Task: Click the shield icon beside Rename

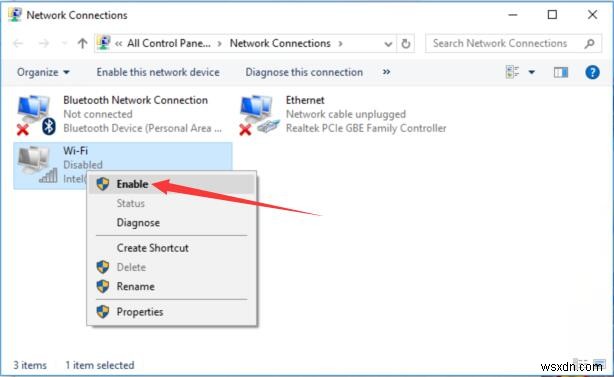Action: click(103, 287)
